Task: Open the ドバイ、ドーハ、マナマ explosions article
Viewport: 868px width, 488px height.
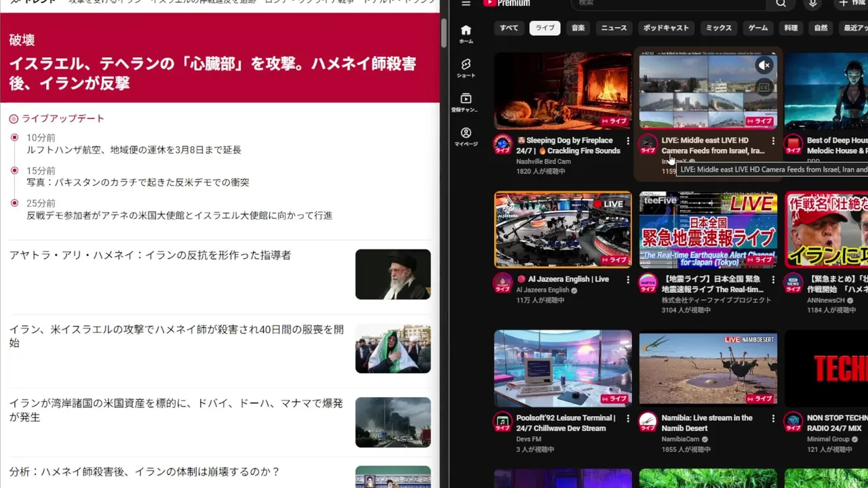Action: [x=176, y=410]
